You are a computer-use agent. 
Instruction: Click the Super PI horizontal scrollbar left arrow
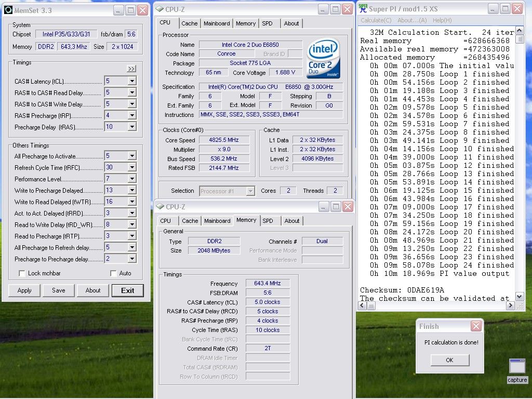362,305
